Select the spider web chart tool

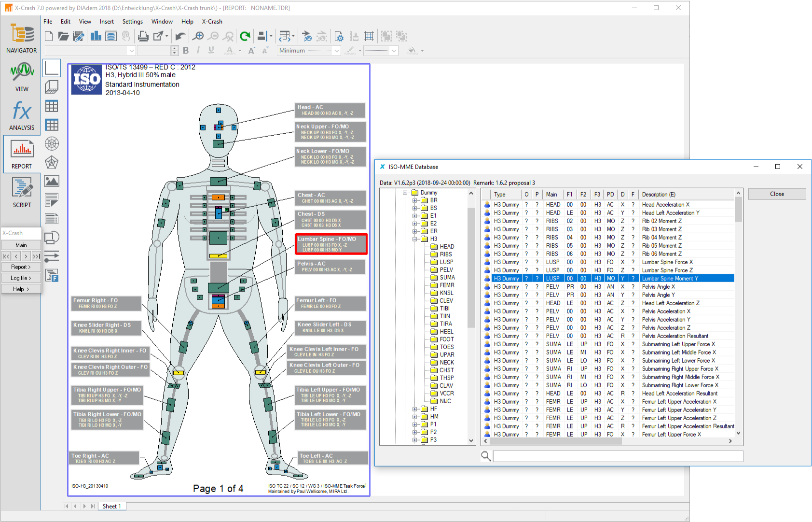click(x=52, y=162)
